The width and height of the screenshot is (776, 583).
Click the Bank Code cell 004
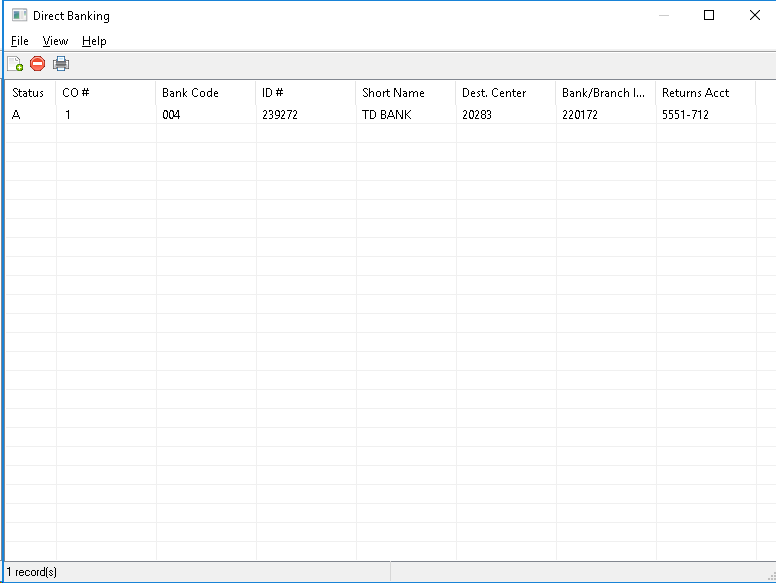[x=171, y=115]
